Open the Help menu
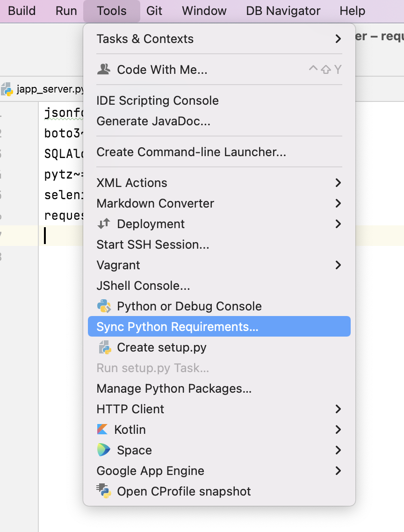Screen dimensions: 404x532 353,11
